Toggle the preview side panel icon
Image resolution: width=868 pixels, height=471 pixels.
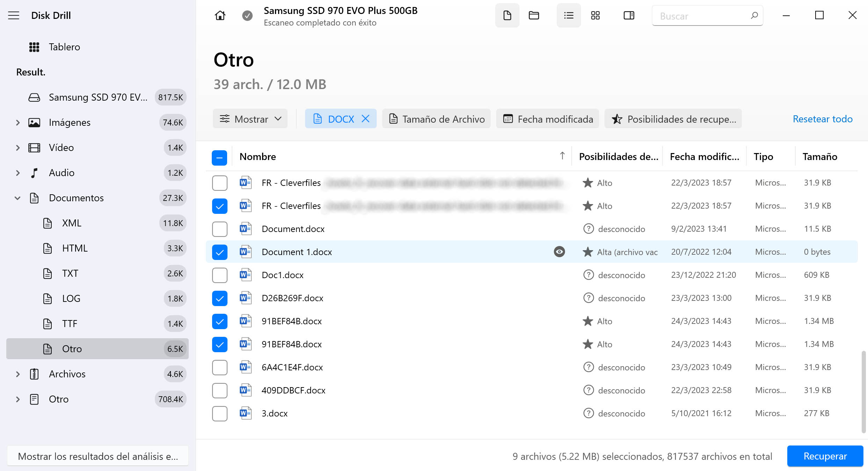click(629, 15)
